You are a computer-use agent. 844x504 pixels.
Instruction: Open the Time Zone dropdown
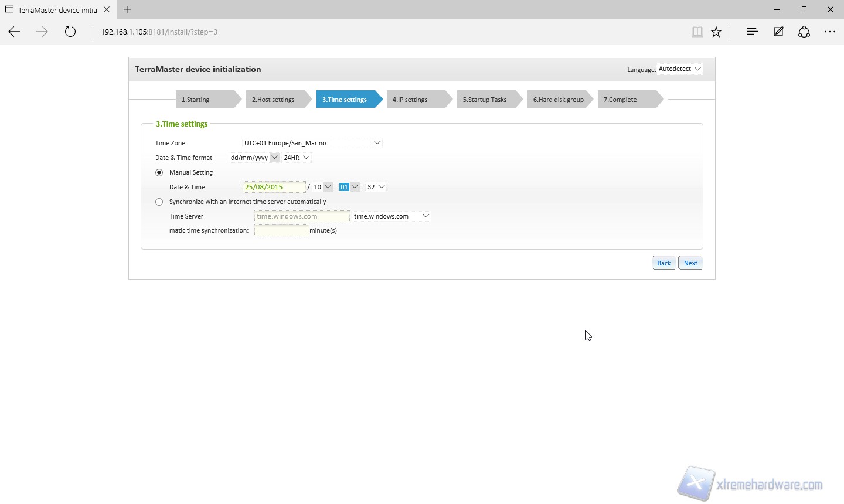(312, 143)
